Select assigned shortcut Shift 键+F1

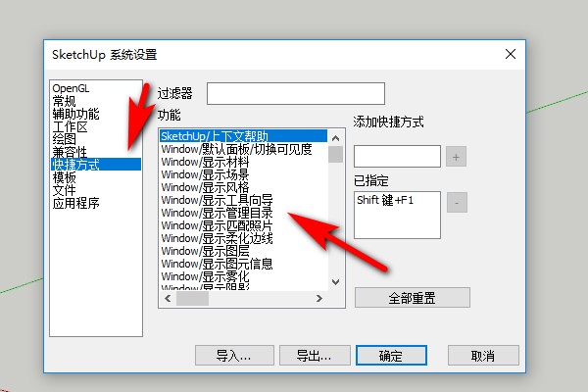(385, 200)
